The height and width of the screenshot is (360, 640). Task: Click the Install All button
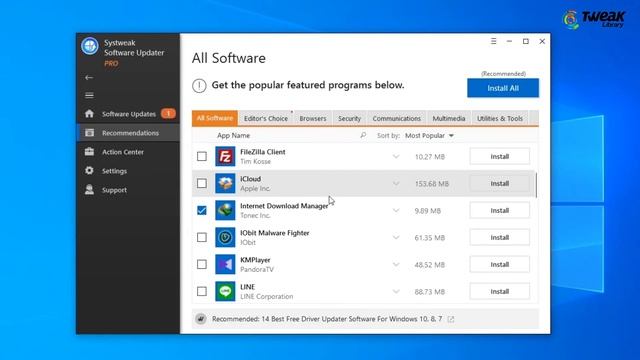pos(503,88)
